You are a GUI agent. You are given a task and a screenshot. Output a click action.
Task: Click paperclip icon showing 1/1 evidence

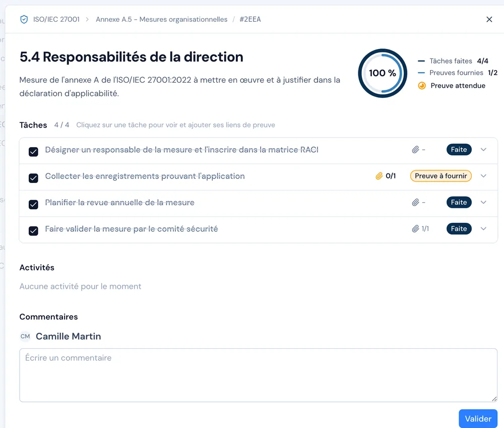(415, 229)
